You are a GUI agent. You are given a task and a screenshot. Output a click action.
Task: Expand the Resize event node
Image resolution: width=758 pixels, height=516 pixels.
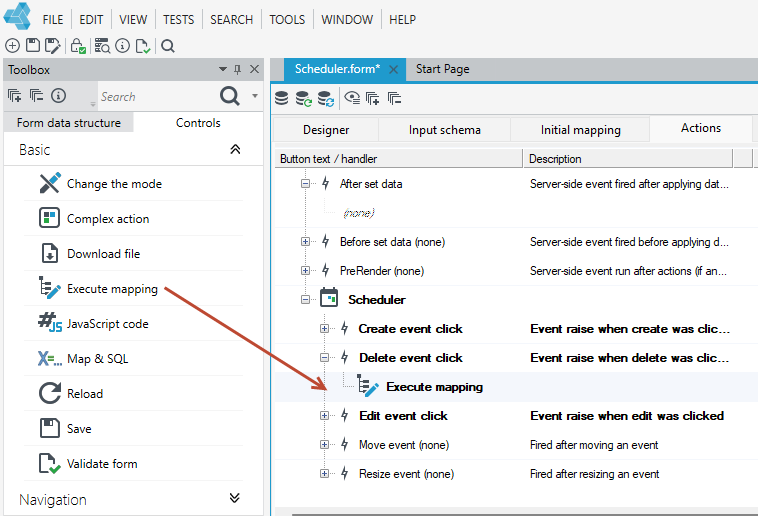click(x=324, y=473)
